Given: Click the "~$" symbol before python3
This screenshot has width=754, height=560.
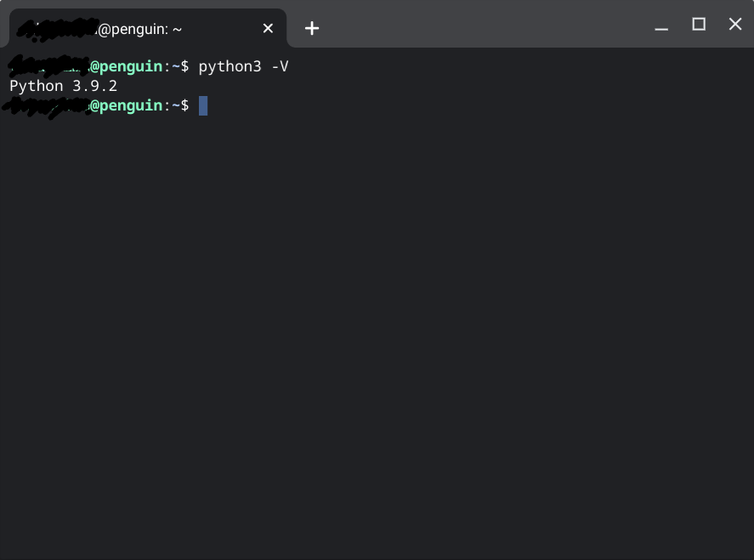Looking at the screenshot, I should coord(180,66).
